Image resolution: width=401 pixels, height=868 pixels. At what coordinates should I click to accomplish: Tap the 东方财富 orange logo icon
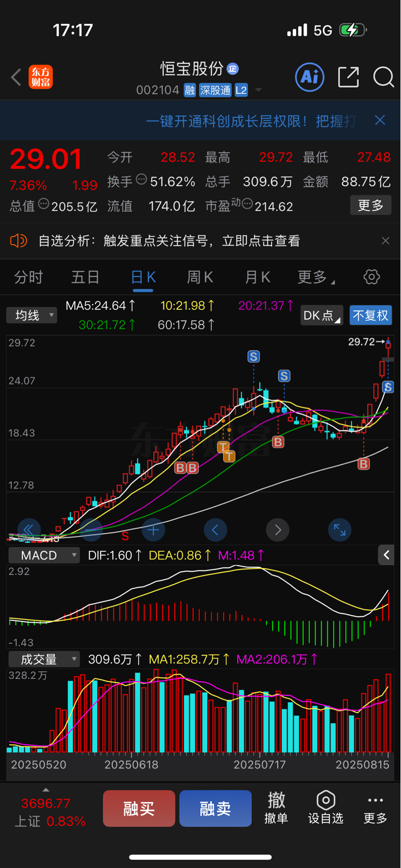click(41, 77)
